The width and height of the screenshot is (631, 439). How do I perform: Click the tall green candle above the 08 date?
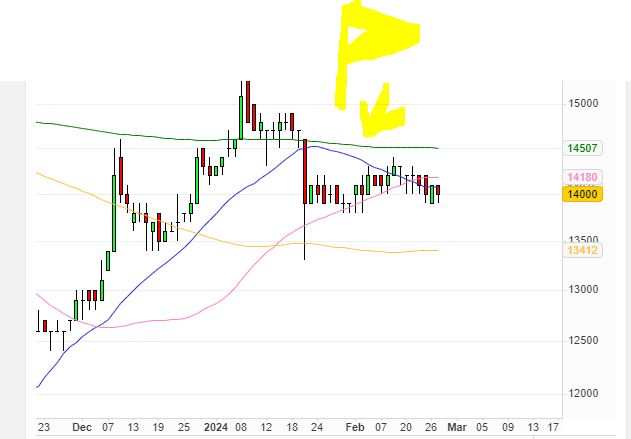(x=241, y=117)
